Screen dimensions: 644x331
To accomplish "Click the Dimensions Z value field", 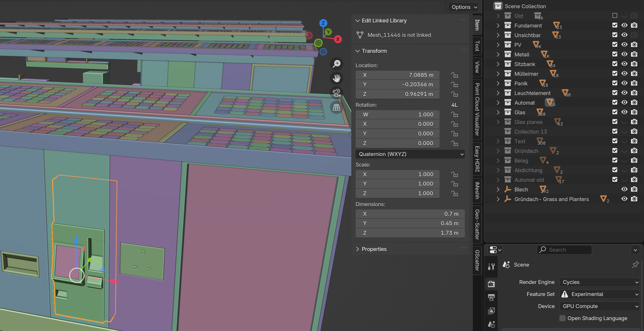I will pos(410,233).
